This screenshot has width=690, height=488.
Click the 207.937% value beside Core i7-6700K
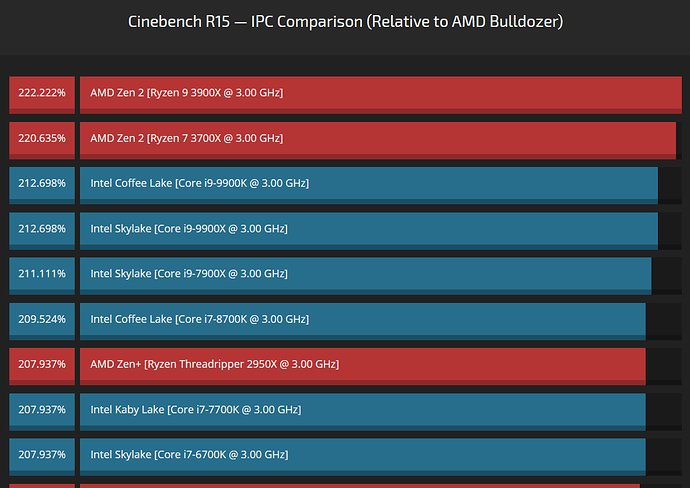(42, 457)
